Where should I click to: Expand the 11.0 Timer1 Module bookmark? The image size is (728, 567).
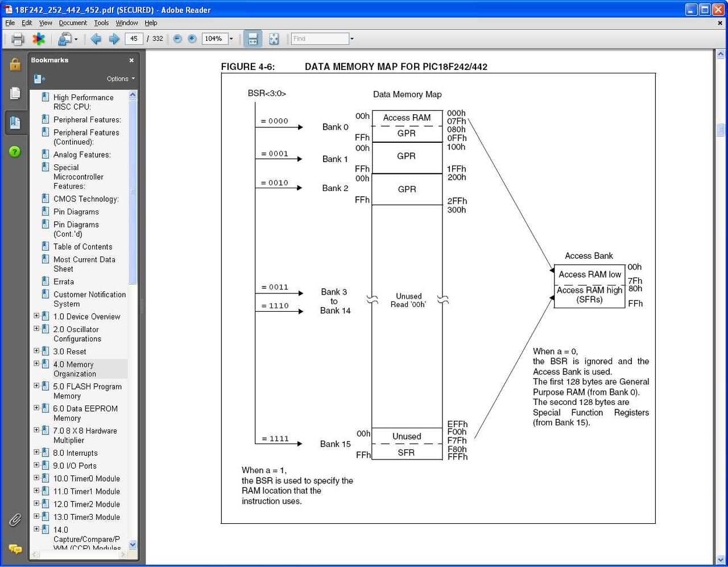(x=36, y=490)
